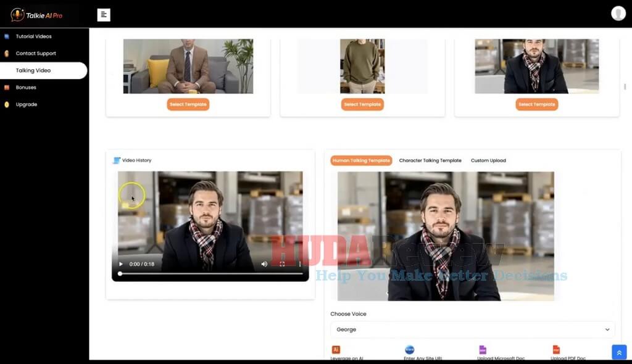This screenshot has height=364, width=632.
Task: Mute the video history player
Action: (264, 264)
